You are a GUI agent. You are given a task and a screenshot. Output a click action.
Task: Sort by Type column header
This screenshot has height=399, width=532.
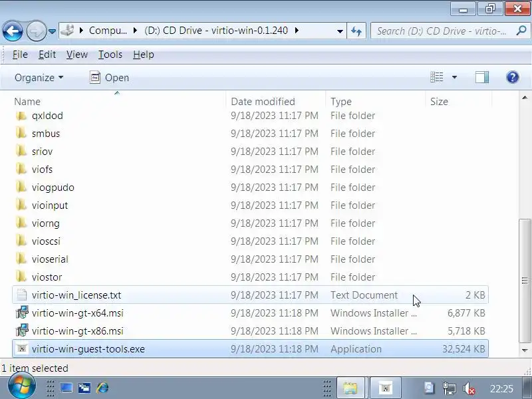pyautogui.click(x=375, y=102)
